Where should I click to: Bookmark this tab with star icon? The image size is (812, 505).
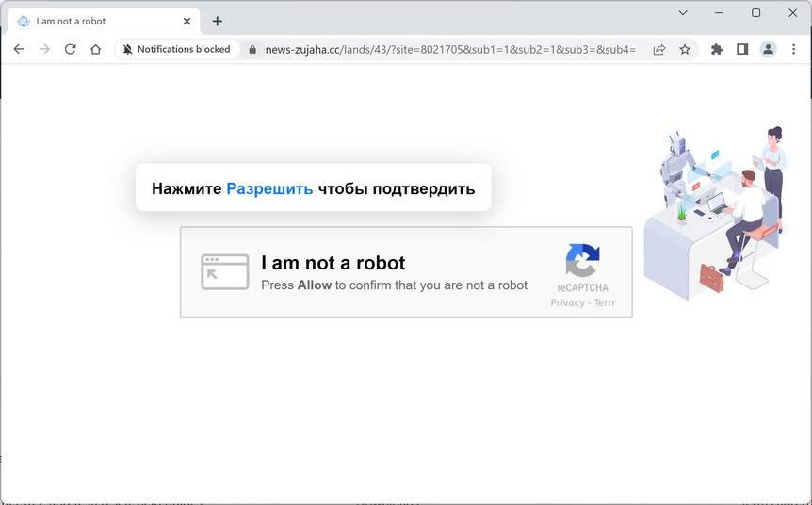[x=685, y=50]
